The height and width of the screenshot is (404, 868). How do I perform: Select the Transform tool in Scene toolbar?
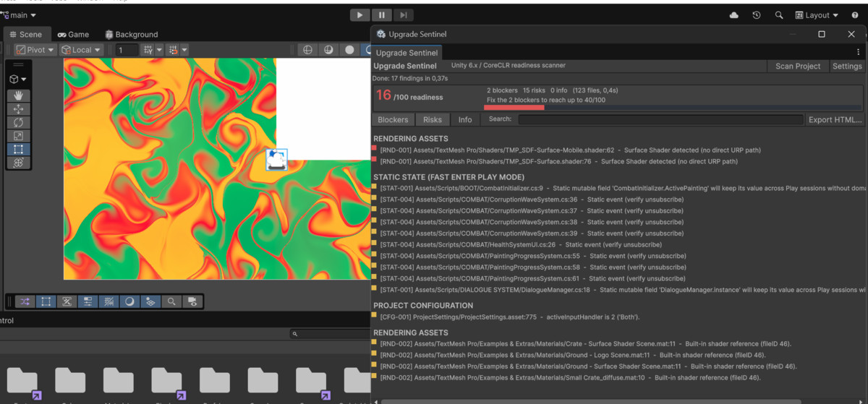point(18,163)
